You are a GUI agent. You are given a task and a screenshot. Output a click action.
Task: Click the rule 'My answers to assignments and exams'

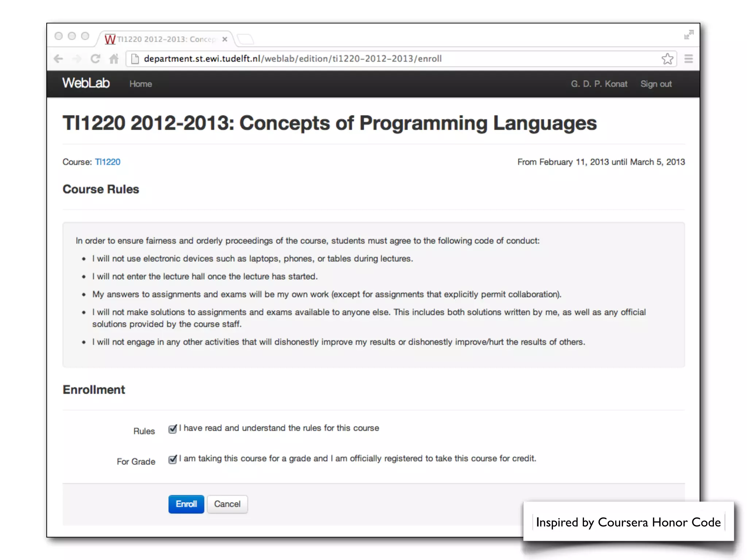pyautogui.click(x=326, y=295)
